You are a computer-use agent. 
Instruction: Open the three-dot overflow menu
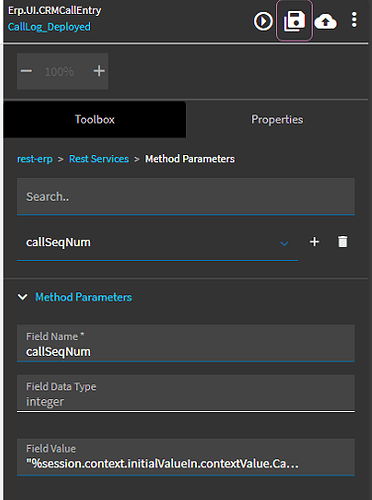pos(354,20)
